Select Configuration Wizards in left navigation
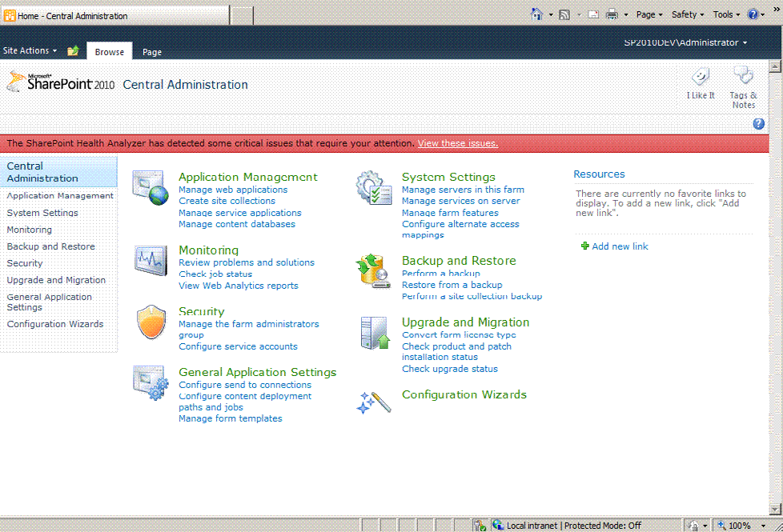783x532 pixels. [x=55, y=324]
